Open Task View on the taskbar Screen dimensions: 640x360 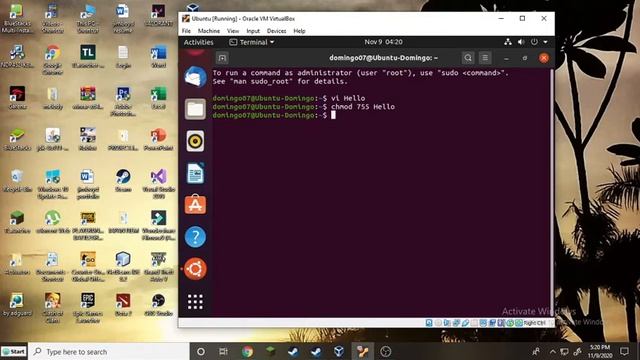click(223, 351)
